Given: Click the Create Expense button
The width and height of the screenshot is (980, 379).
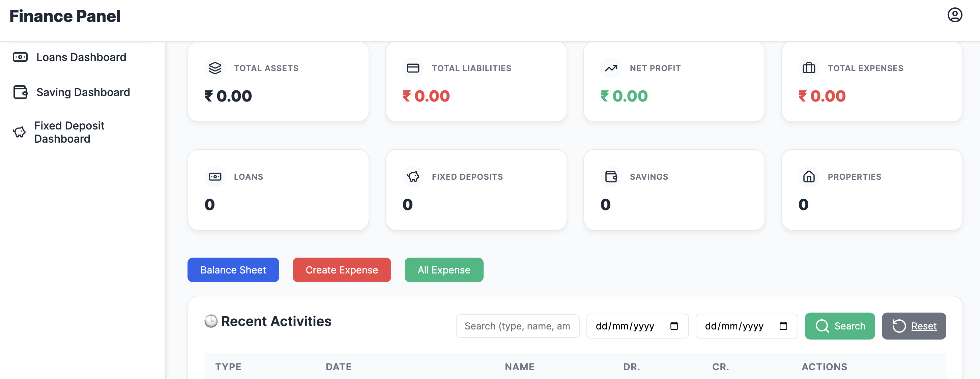Looking at the screenshot, I should pos(341,270).
